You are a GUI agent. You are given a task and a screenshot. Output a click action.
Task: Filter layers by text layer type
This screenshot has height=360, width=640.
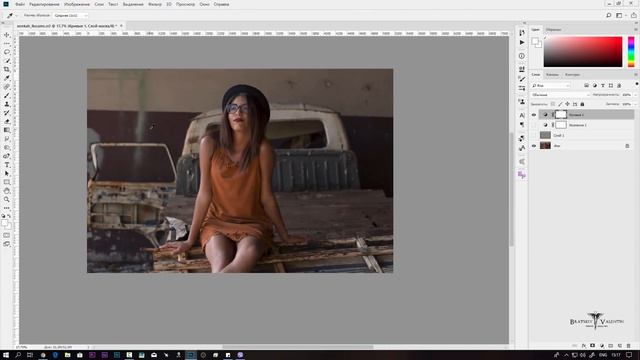click(x=603, y=86)
